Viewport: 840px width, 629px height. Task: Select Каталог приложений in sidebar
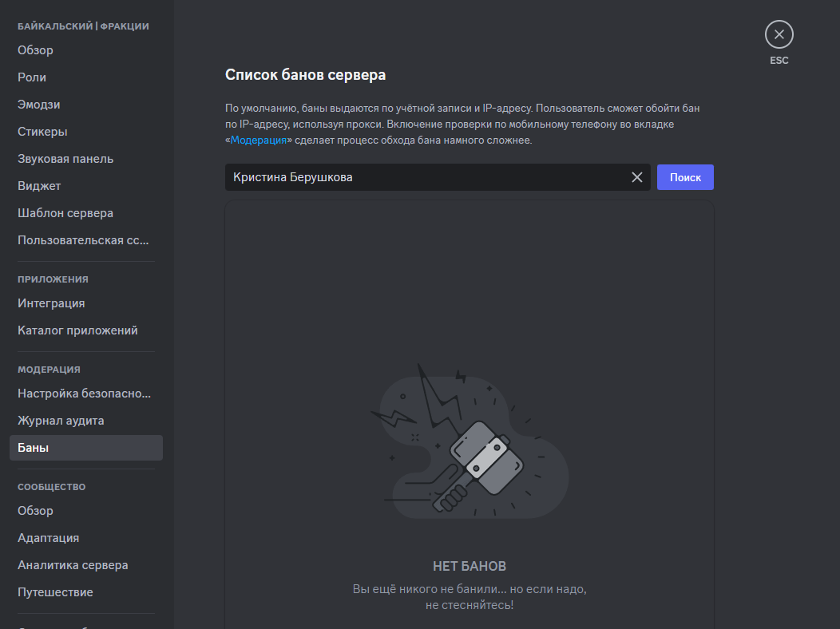click(x=77, y=330)
